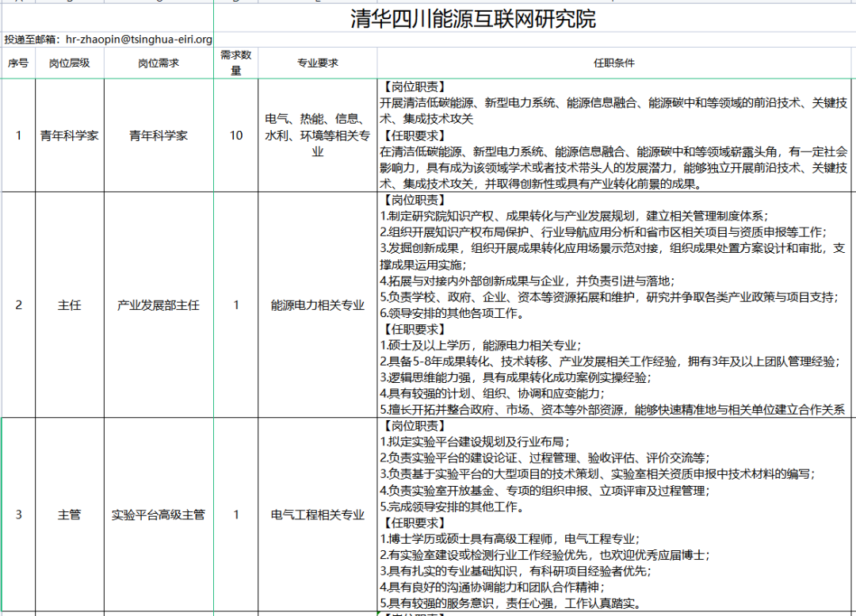Viewport: 856px width, 616px height.
Task: Click the 青年科学家 job conditions text cell
Action: [x=614, y=136]
